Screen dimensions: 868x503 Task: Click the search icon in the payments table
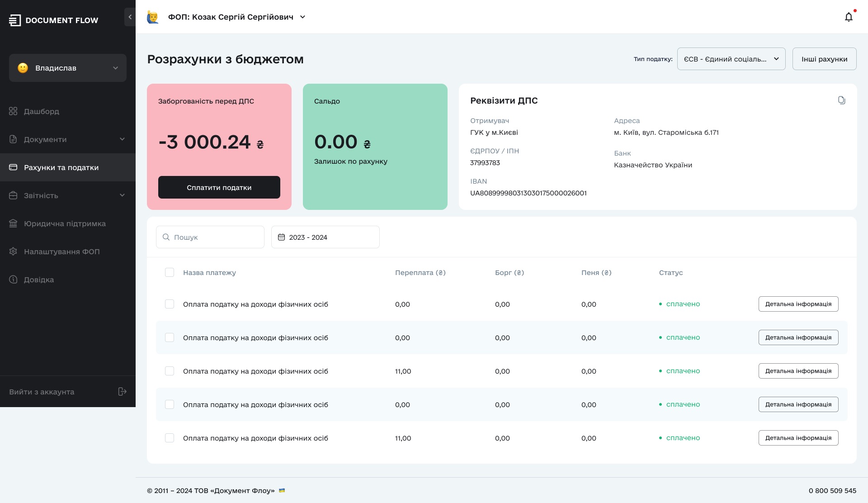click(166, 237)
